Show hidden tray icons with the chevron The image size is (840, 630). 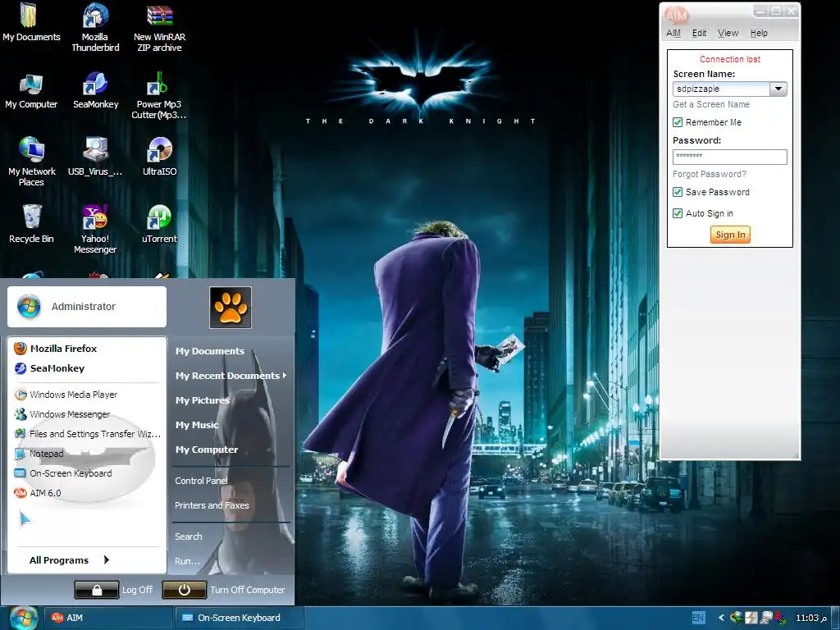(721, 618)
